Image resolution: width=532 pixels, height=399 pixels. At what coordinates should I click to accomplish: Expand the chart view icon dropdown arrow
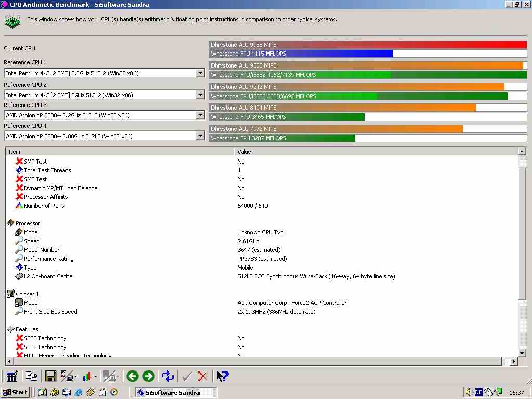pyautogui.click(x=96, y=377)
